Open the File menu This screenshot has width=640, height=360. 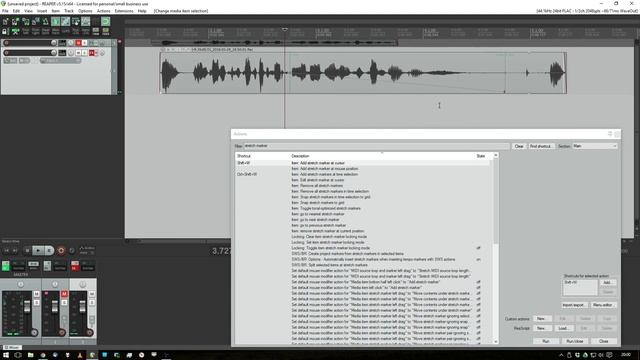[5, 11]
